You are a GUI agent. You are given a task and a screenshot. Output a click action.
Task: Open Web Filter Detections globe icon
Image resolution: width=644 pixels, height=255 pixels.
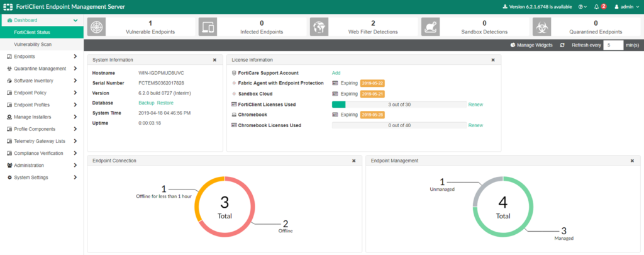[x=319, y=26]
